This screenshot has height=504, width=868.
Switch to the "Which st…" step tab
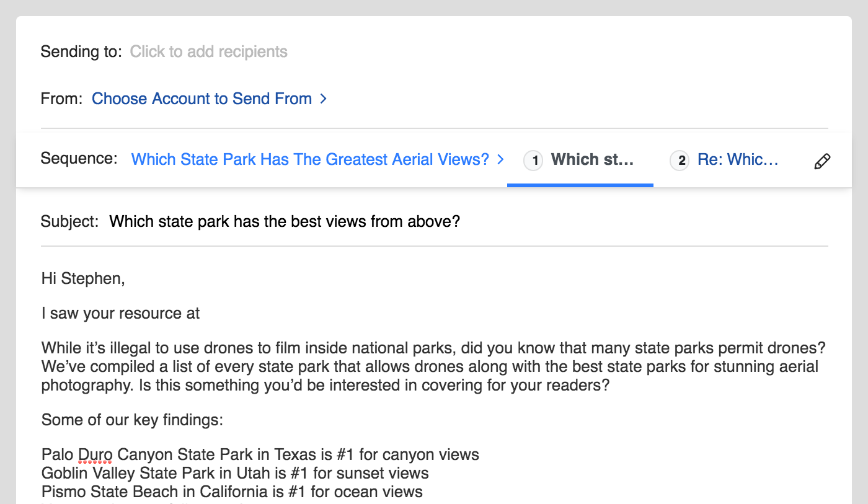point(592,159)
